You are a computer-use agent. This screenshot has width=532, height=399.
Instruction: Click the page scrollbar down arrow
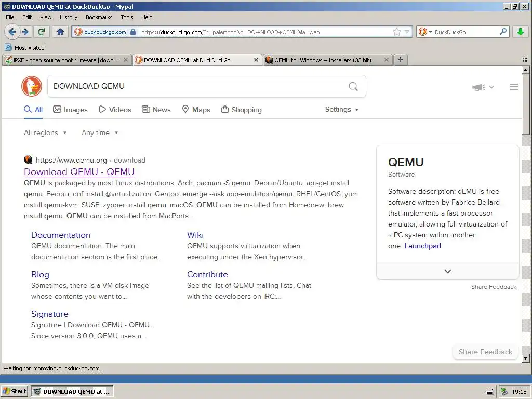[x=525, y=358]
